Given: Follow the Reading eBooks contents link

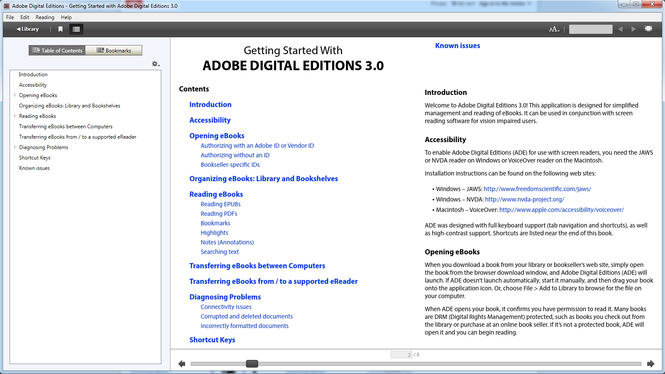Looking at the screenshot, I should [x=216, y=194].
